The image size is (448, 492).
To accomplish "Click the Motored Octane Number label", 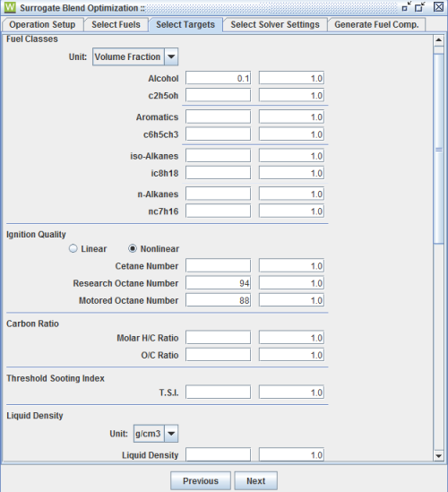I will [x=129, y=300].
